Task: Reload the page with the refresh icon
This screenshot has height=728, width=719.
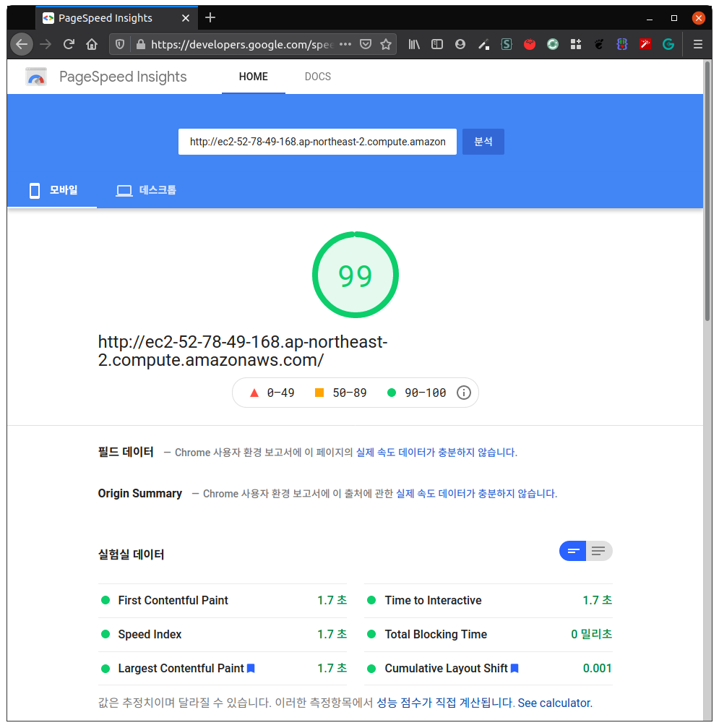Action: [69, 45]
